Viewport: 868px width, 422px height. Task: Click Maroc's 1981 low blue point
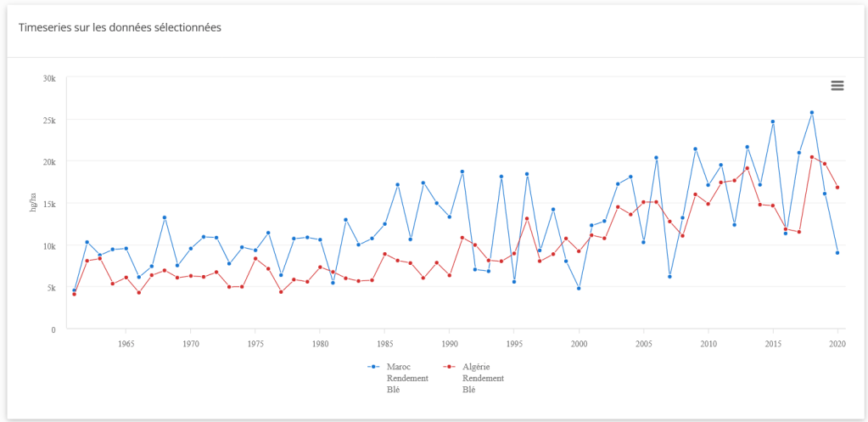(x=333, y=283)
